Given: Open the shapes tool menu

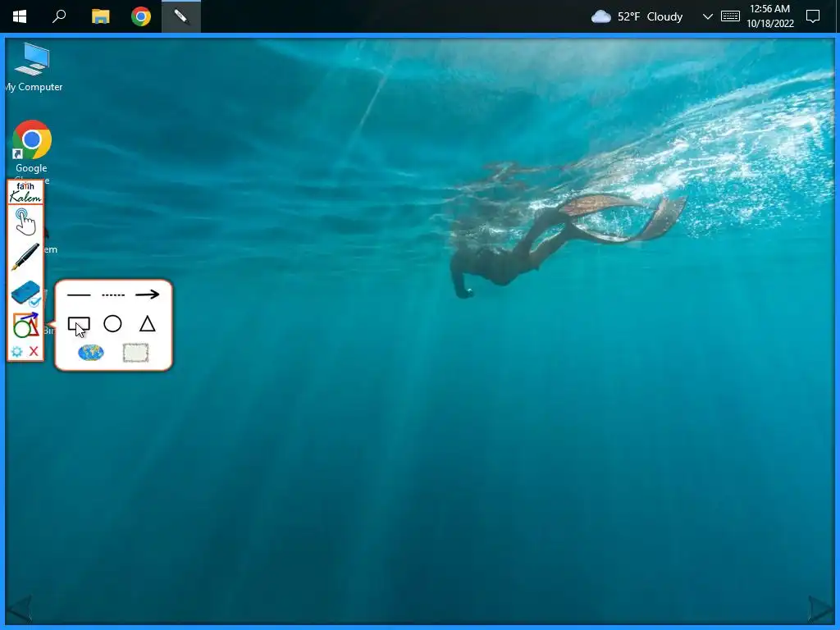Looking at the screenshot, I should coord(25,325).
